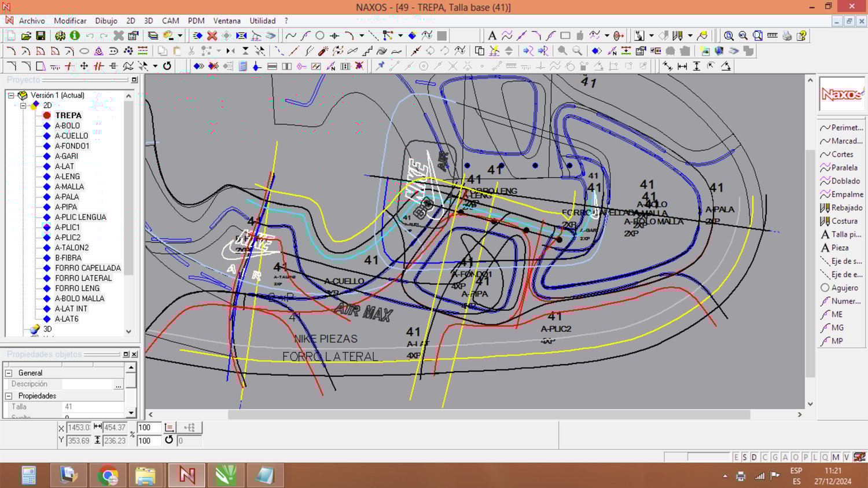The width and height of the screenshot is (868, 488).
Task: Select Perimet... line type in right panel
Action: point(841,128)
